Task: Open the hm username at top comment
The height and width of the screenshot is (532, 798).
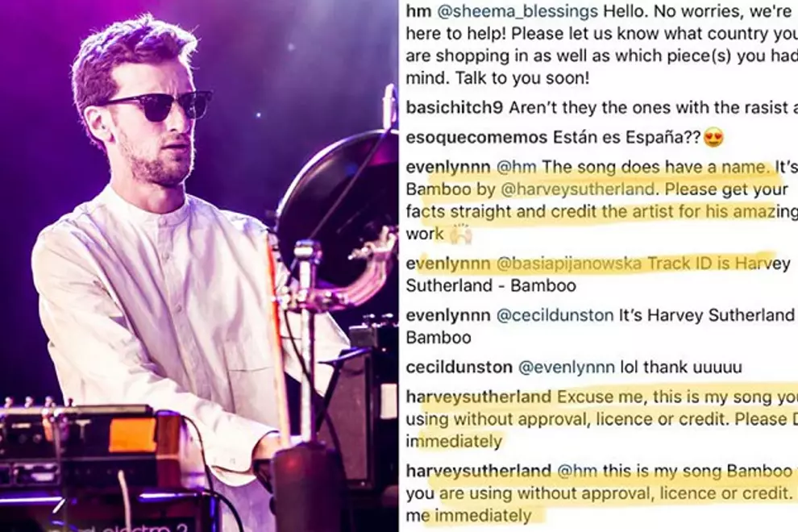Action: pyautogui.click(x=418, y=11)
